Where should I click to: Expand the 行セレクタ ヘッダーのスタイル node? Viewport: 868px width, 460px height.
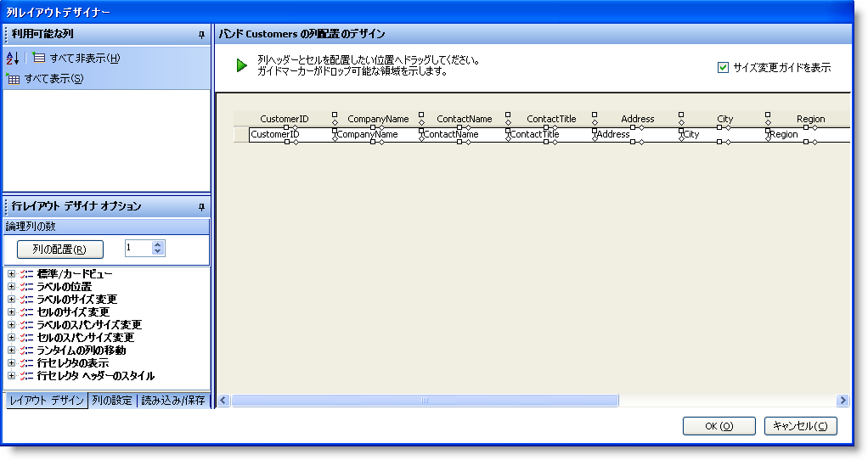click(11, 375)
